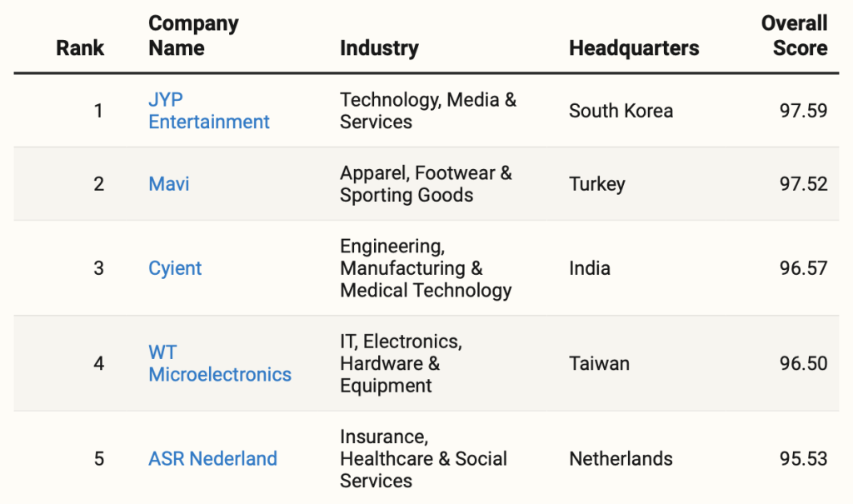Select the Technology, Media & Services cell
The image size is (853, 504).
428,111
